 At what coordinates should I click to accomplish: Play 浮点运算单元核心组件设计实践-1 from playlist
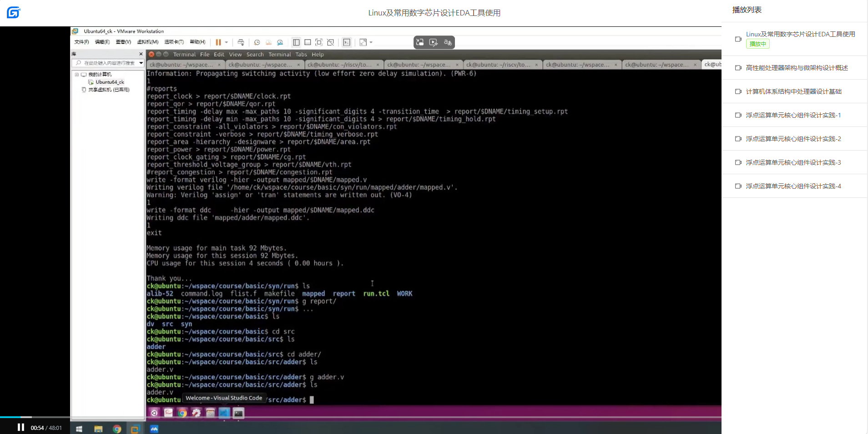coord(793,115)
